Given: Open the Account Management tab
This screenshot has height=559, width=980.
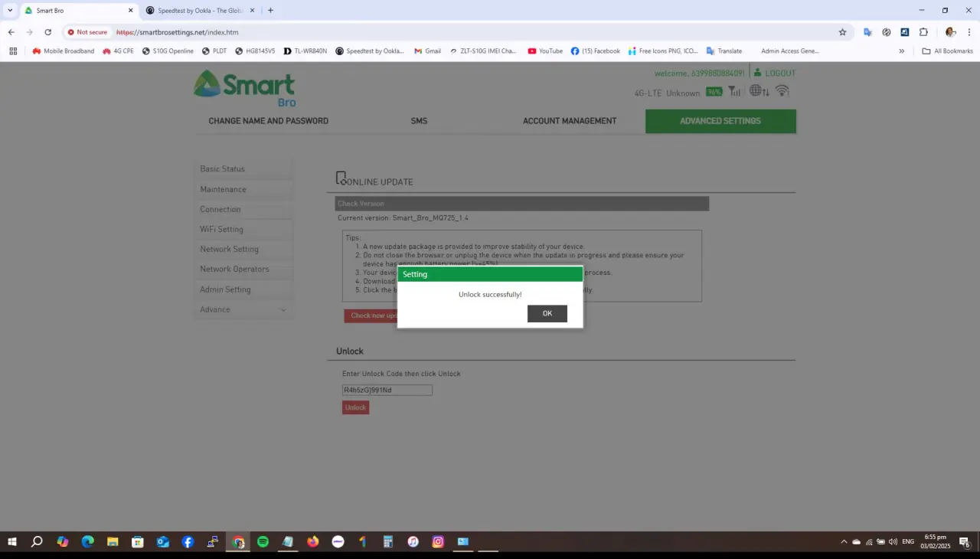Looking at the screenshot, I should (x=570, y=121).
